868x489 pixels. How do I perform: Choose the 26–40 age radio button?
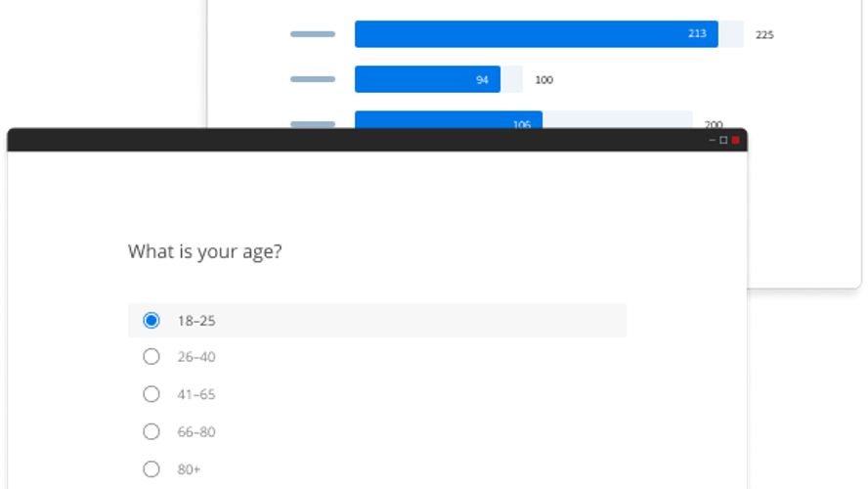pos(151,357)
